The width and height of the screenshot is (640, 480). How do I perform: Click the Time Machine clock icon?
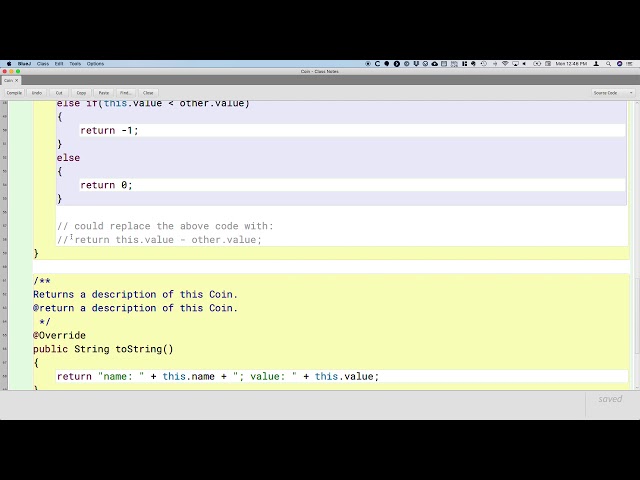(x=484, y=64)
